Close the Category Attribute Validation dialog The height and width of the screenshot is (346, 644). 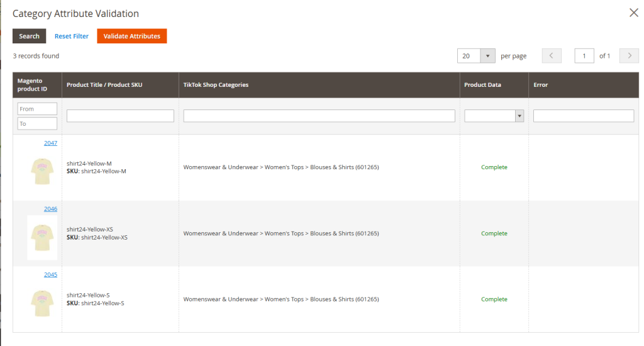click(x=634, y=13)
